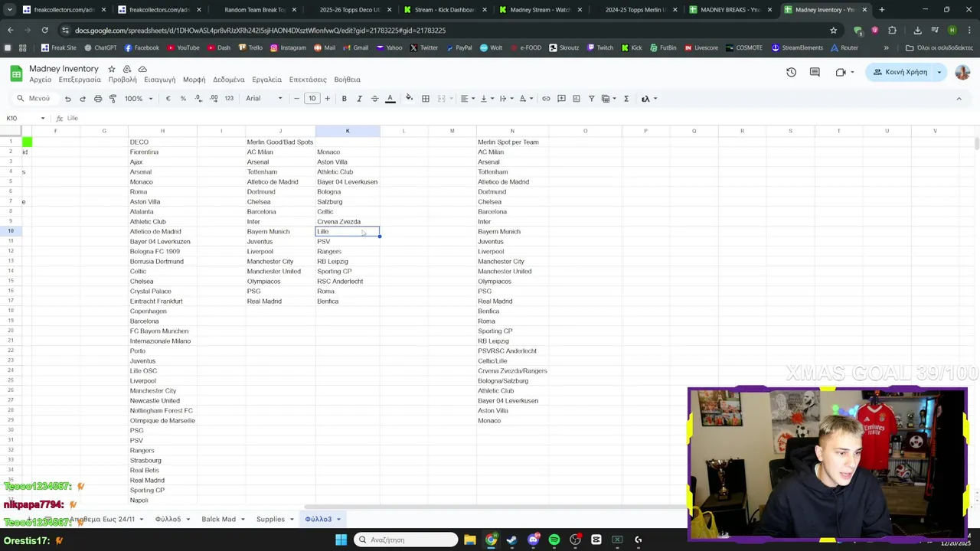Click the functions sigma icon
The width and height of the screenshot is (980, 551).
pos(626,99)
